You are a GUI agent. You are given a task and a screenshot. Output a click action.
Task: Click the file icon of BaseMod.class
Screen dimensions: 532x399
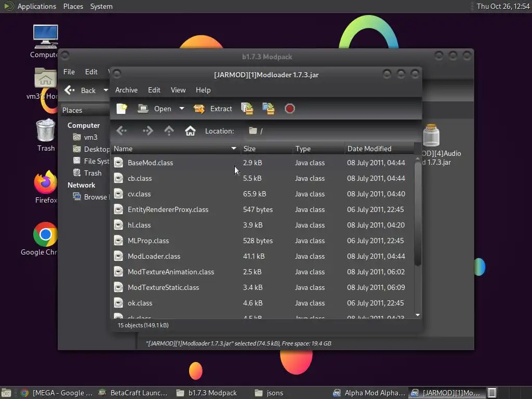(x=118, y=163)
